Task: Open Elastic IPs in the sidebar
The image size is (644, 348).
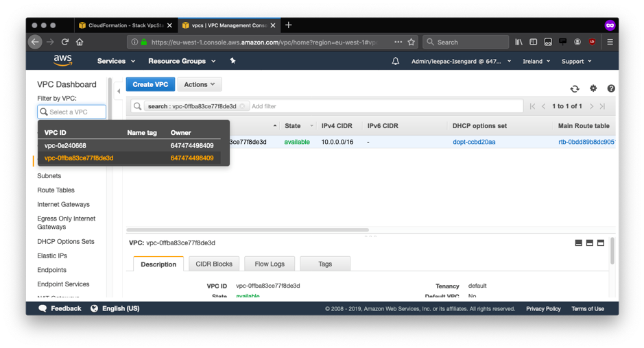Action: (x=52, y=256)
